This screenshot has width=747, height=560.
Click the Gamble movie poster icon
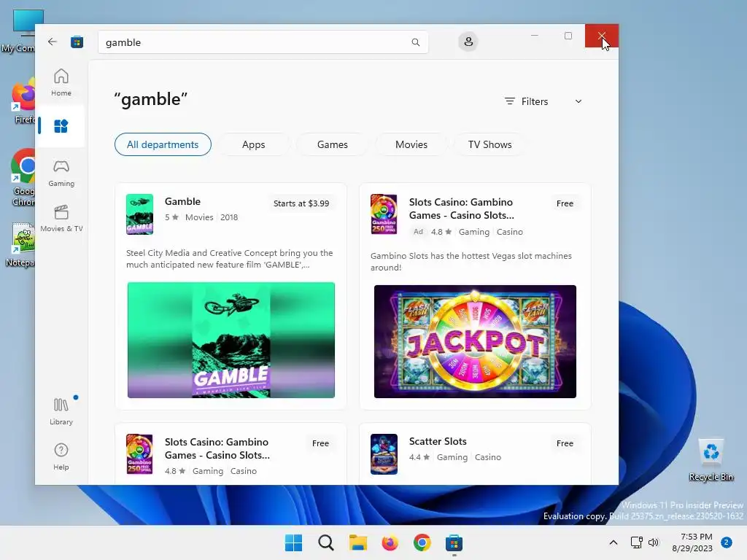point(139,214)
